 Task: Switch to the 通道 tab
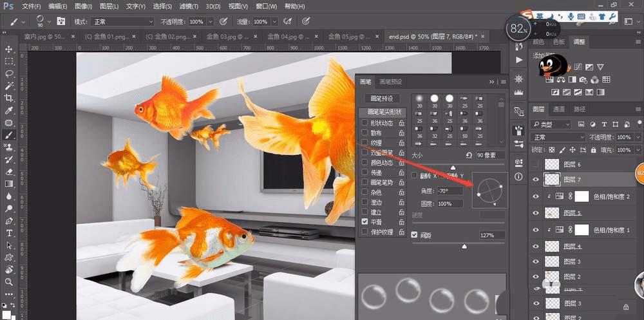558,109
